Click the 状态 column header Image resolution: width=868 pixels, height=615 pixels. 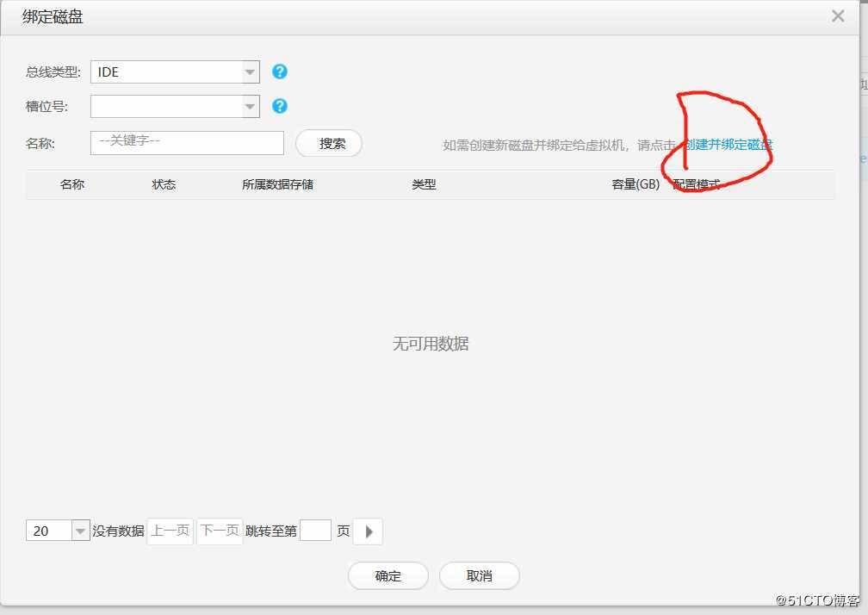click(164, 184)
